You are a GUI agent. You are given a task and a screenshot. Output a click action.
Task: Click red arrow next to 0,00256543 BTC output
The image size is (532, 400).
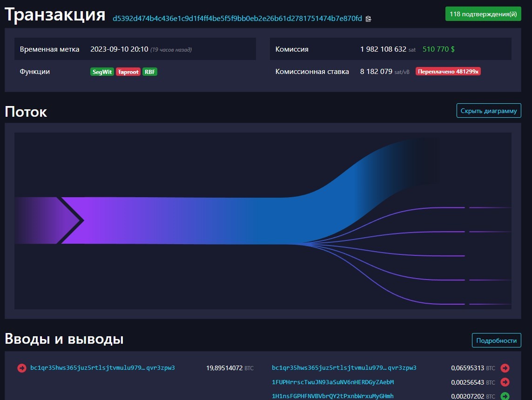pyautogui.click(x=505, y=382)
